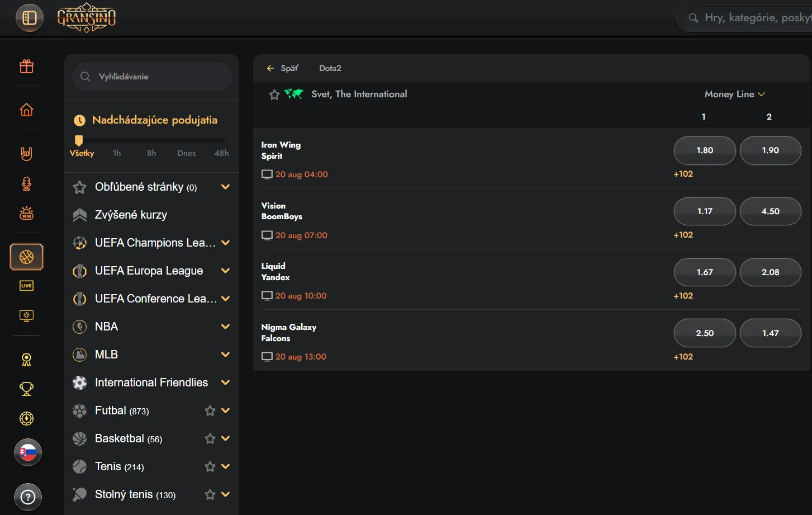Toggle favorite star for Tenis
The width and height of the screenshot is (812, 515).
(210, 466)
